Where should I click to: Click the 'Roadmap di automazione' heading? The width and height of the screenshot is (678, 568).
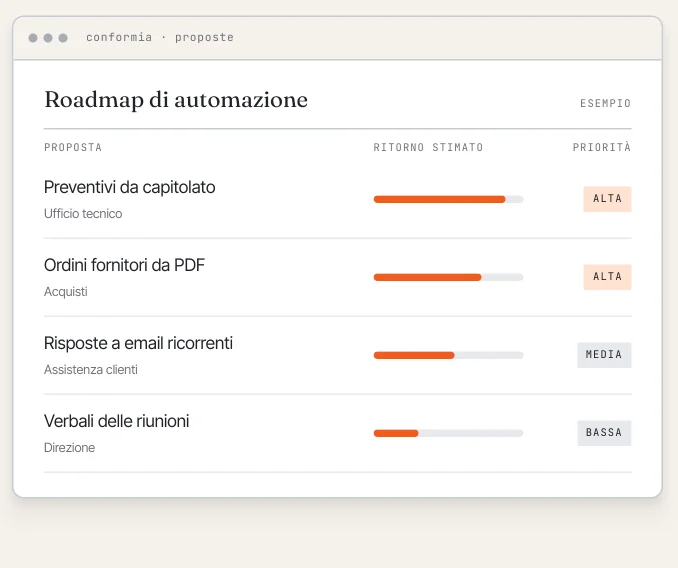176,100
